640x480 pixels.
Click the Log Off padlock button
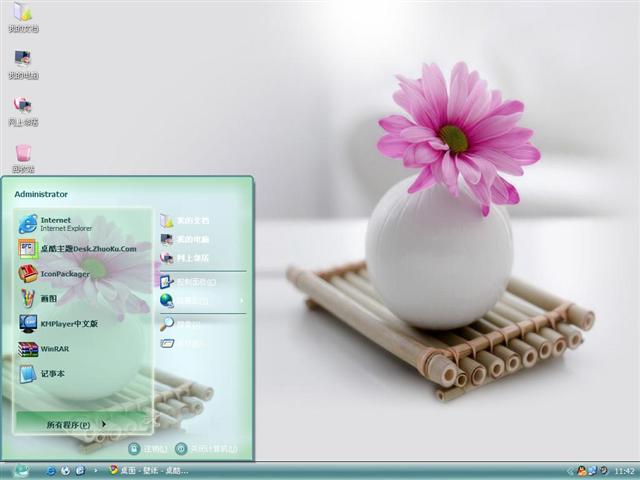[134, 449]
